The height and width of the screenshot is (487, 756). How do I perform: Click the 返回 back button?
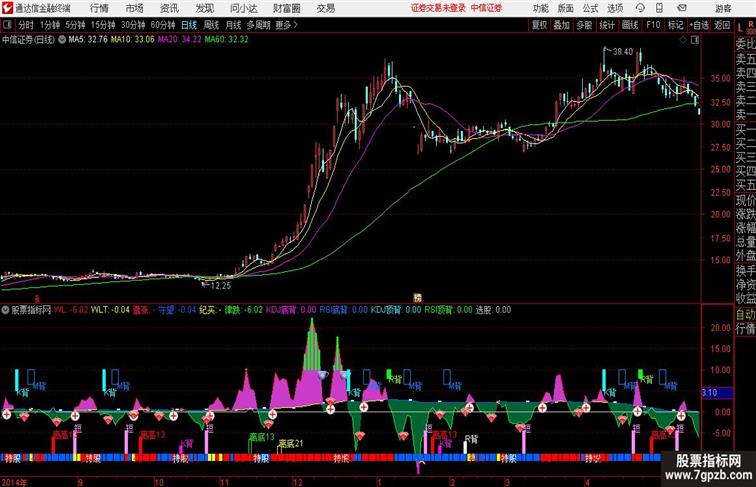pyautogui.click(x=722, y=25)
